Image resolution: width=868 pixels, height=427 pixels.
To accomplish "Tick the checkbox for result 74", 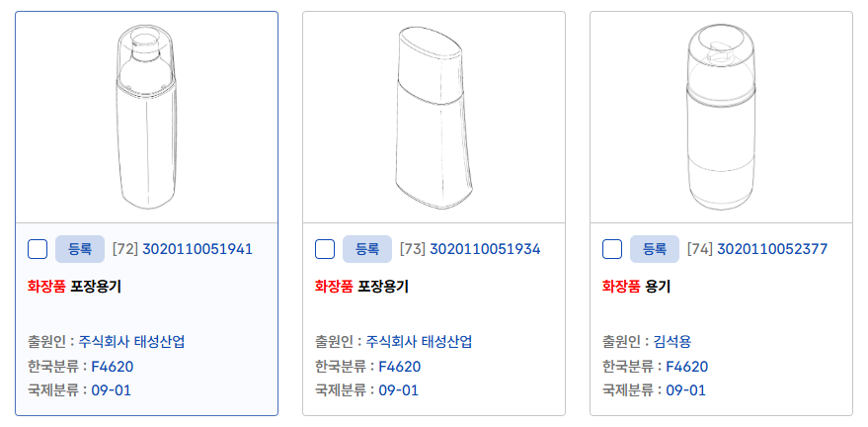I will [612, 249].
